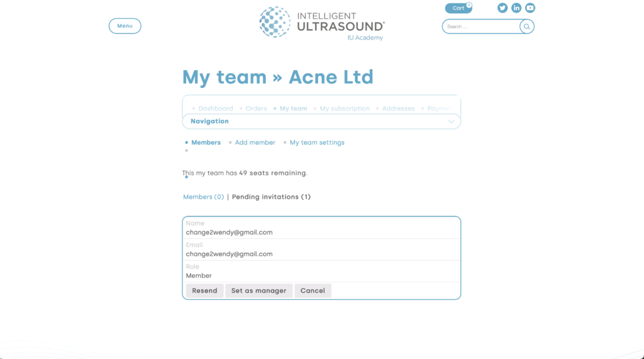Screen dimensions: 644x359
Task: Click Set as manager button
Action: pos(258,290)
